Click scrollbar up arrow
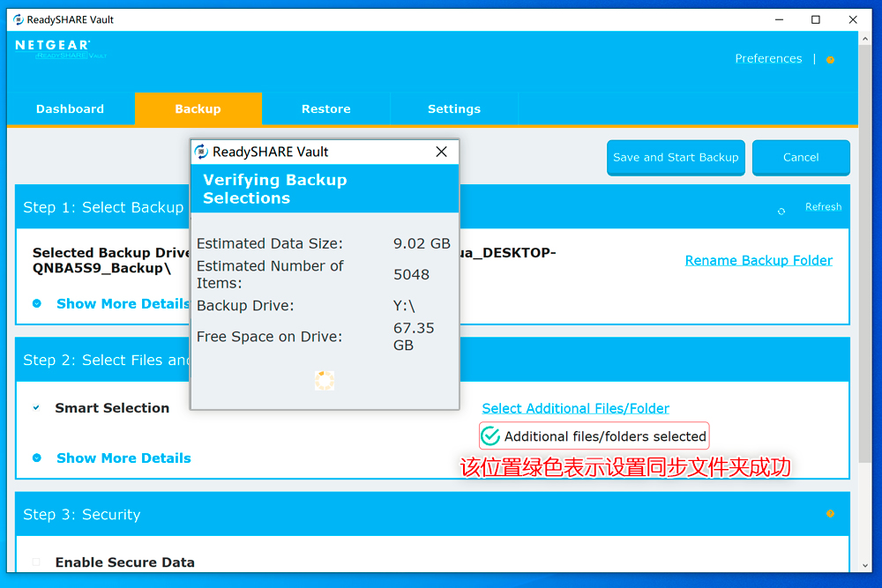The width and height of the screenshot is (882, 588). click(x=865, y=39)
